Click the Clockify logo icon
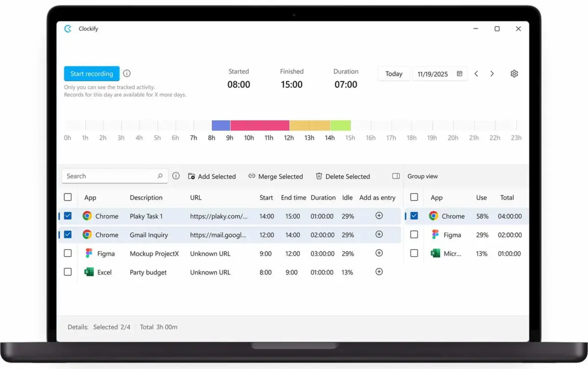Screen dimensions: 588x369 pos(68,29)
